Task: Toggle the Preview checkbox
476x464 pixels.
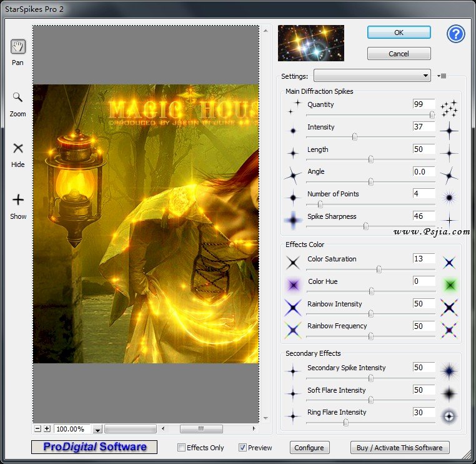Action: [x=242, y=447]
